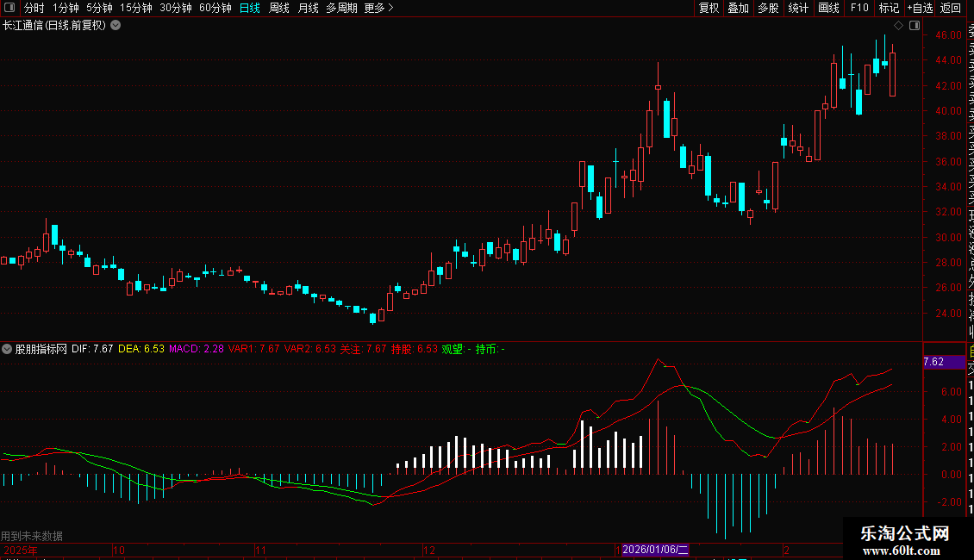Click the 统计 statistics button
The width and height of the screenshot is (974, 560).
coord(798,8)
